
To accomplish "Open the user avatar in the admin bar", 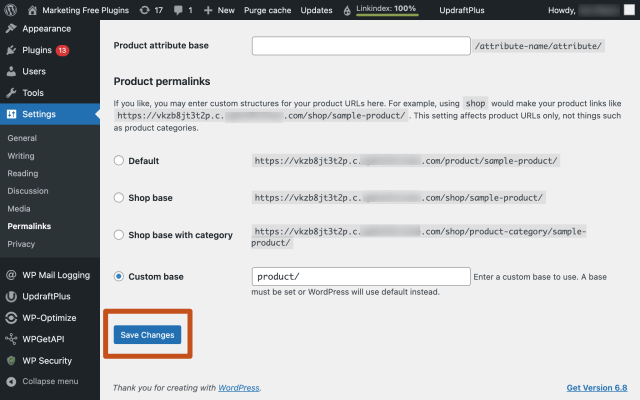I will point(629,10).
